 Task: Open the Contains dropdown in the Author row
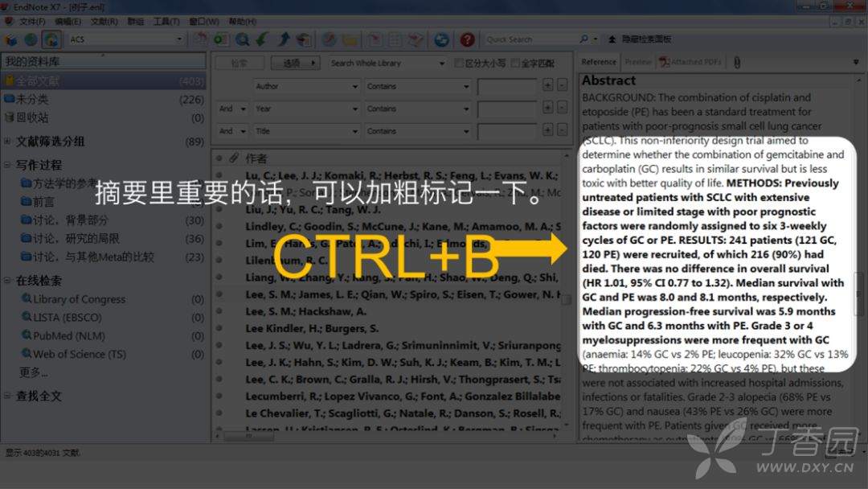point(418,86)
